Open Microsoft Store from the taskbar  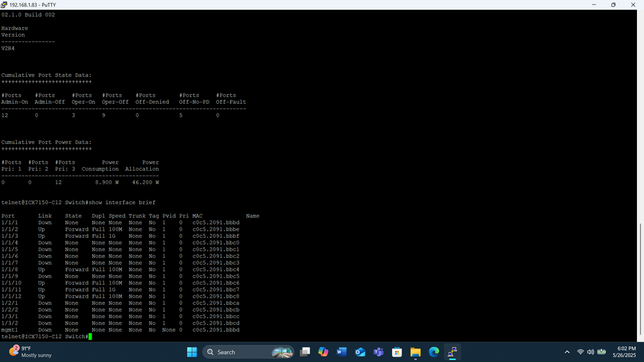[x=396, y=352]
